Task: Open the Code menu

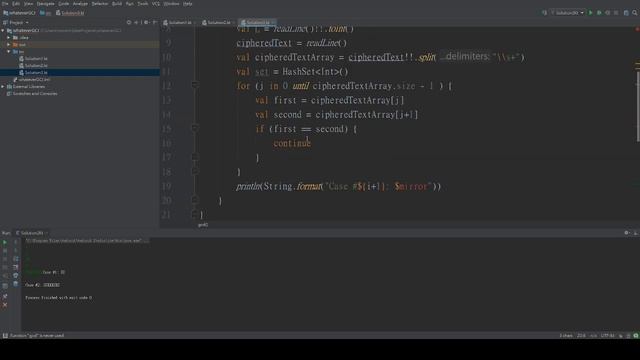Action: 64,4
